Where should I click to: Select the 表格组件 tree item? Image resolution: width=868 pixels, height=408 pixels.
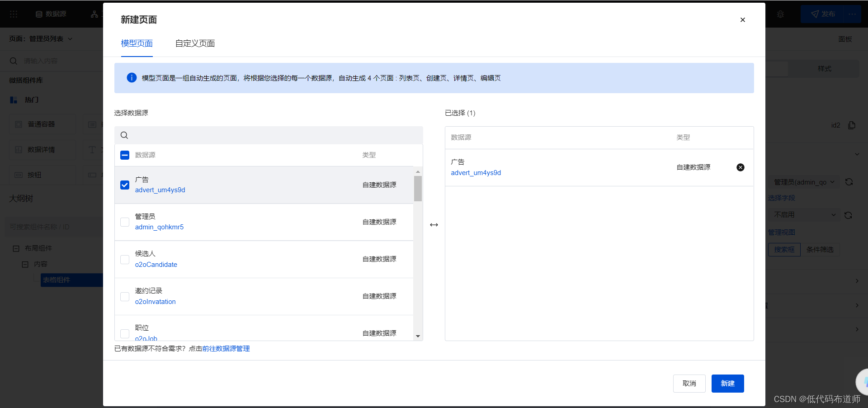[72, 280]
